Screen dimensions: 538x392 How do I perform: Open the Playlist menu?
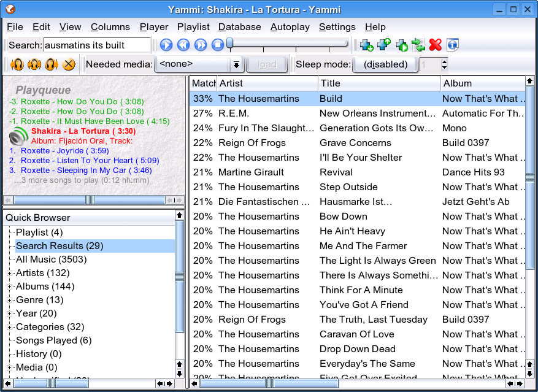[x=193, y=27]
